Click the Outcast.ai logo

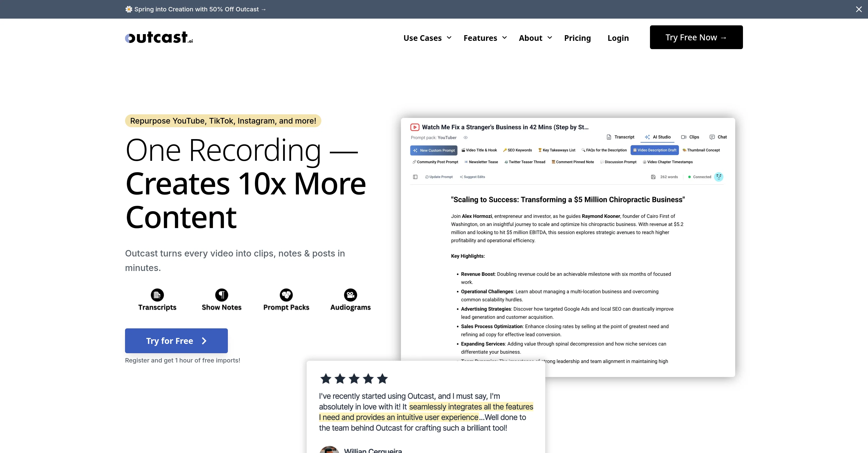[159, 37]
